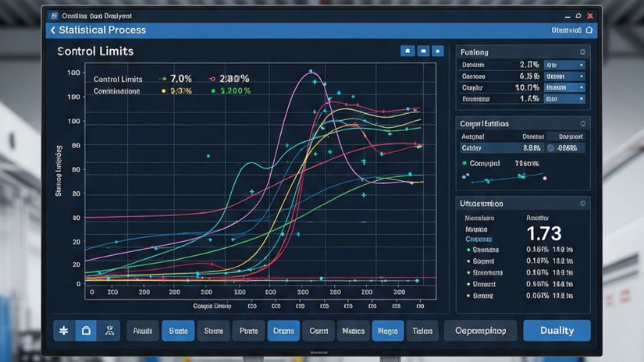Switch to the "Auuds" bottom tab

(x=143, y=330)
